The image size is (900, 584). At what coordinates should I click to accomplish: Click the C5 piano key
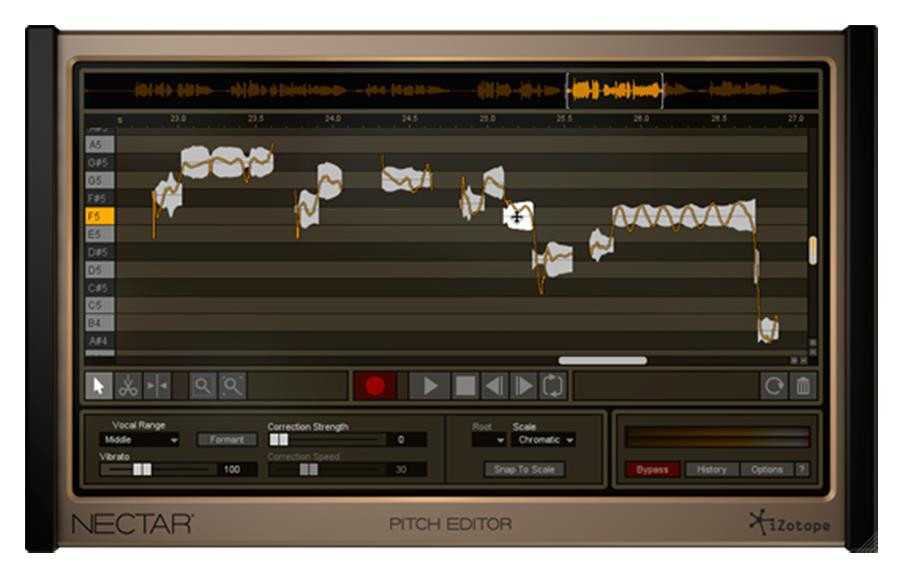point(100,305)
